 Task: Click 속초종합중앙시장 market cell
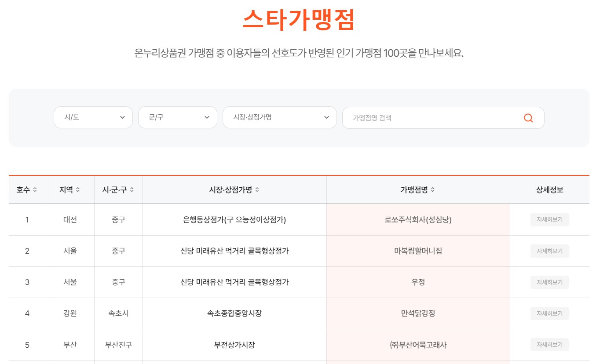click(234, 313)
